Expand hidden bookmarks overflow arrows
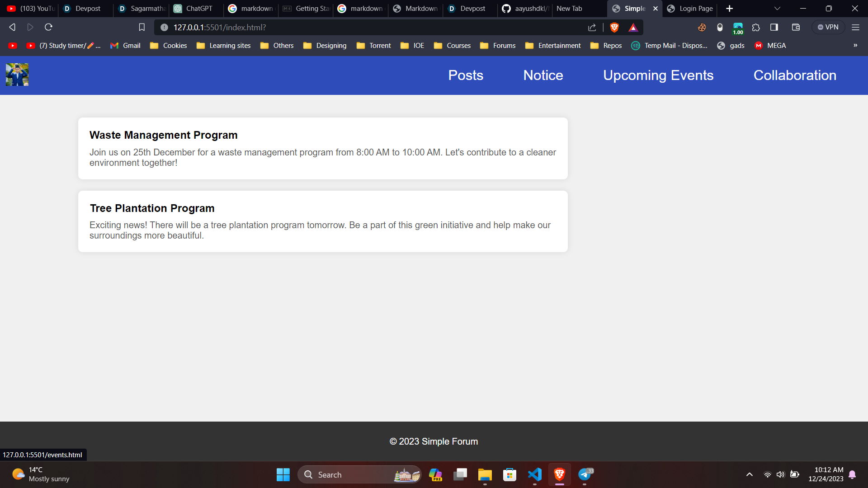The height and width of the screenshot is (488, 868). pos(855,46)
